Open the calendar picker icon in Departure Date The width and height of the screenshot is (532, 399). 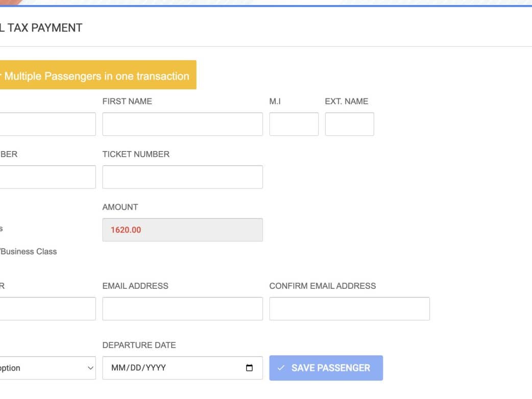click(x=249, y=368)
